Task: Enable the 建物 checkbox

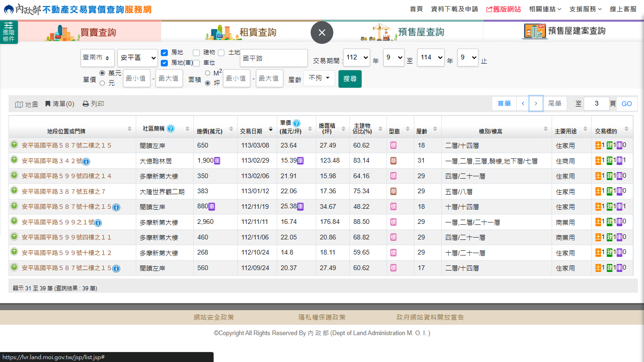Action: coord(197,52)
